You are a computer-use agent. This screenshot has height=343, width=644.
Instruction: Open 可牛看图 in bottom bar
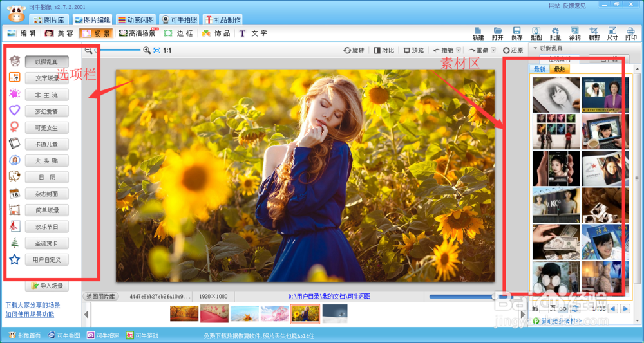pos(64,336)
